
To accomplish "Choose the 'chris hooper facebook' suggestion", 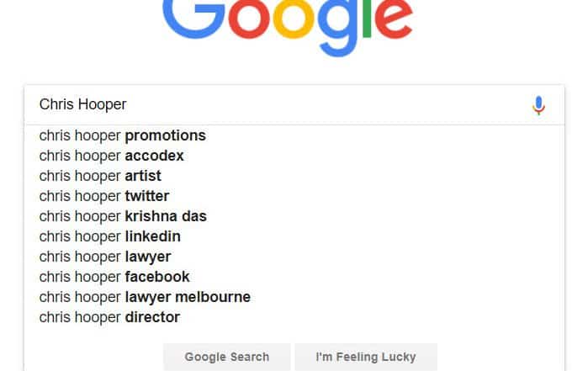I will [114, 277].
